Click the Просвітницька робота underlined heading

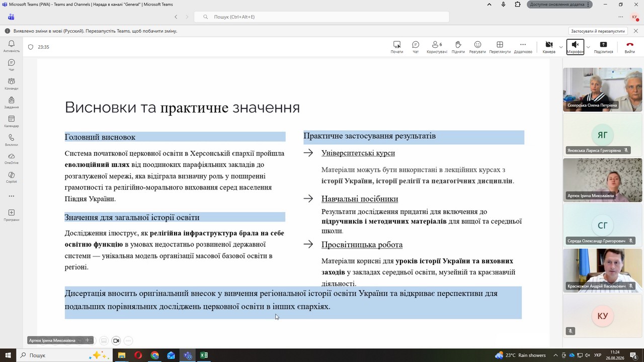pos(362,245)
